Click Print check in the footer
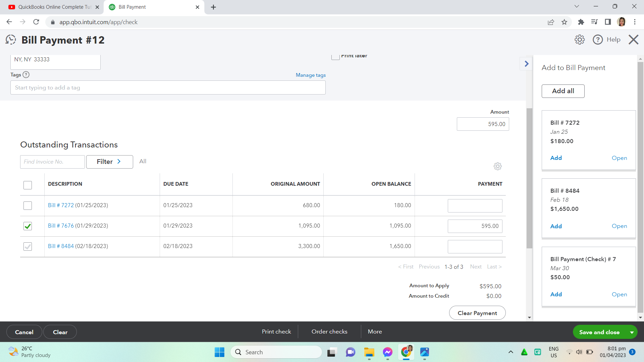644x362 pixels. [276, 331]
